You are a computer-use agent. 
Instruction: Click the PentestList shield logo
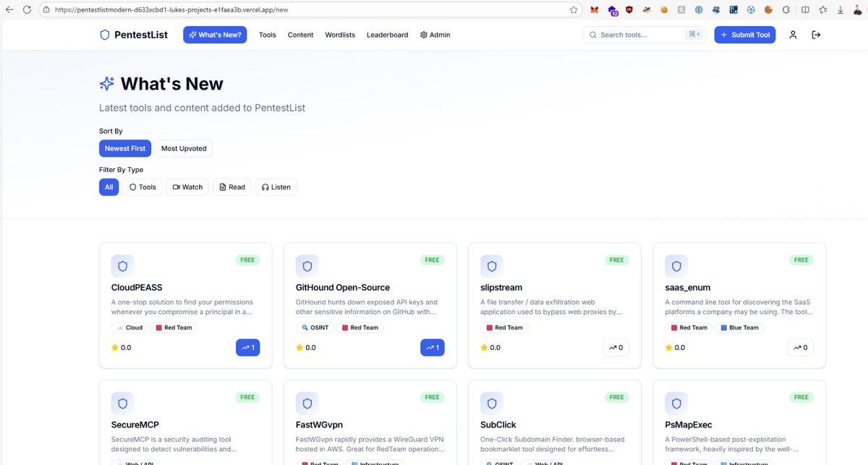click(x=104, y=35)
